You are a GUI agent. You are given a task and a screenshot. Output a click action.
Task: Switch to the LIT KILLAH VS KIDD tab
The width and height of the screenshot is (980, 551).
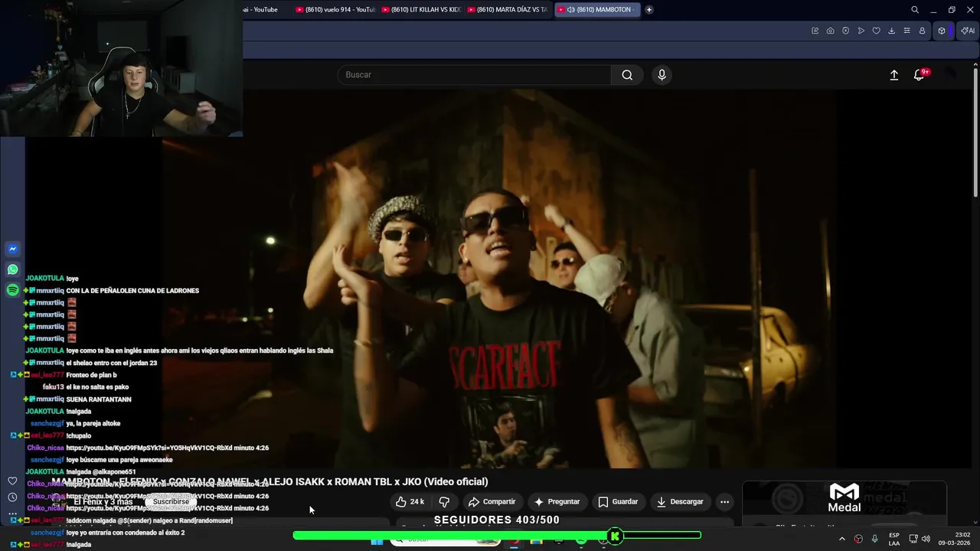pyautogui.click(x=421, y=10)
